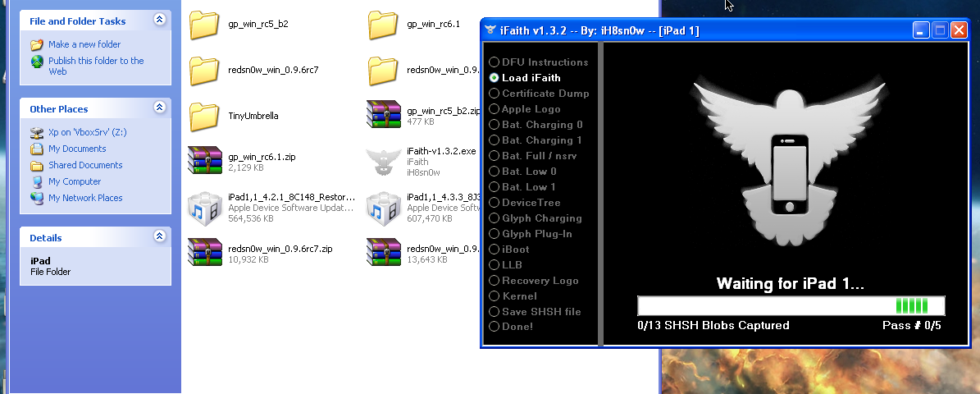Select the redsn0w_win_0.9.6rc7 folder icon
This screenshot has height=394, width=980.
(x=204, y=71)
